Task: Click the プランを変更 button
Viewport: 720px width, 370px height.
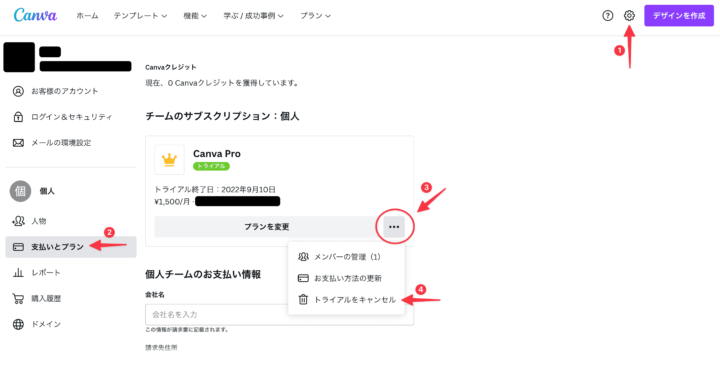Action: coord(267,227)
